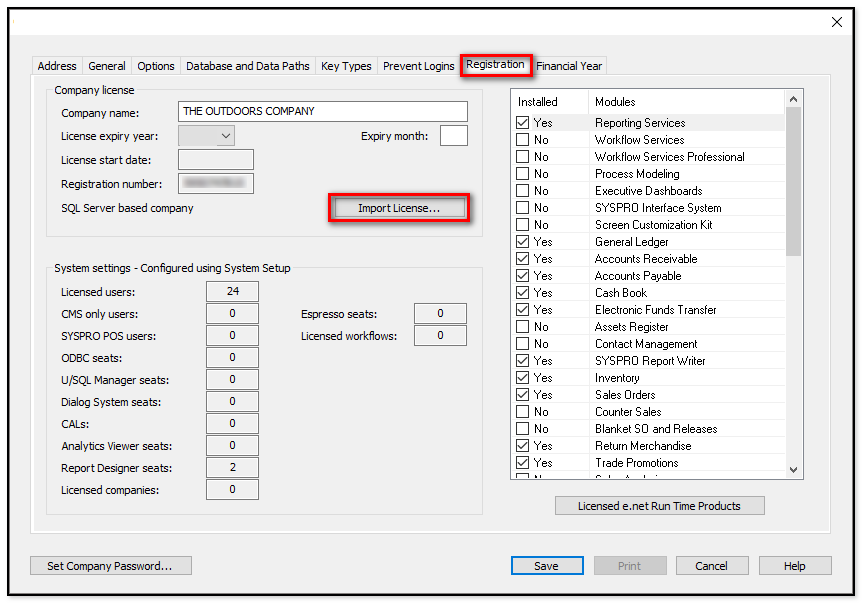Select the Prevent Logins tab
Screen dimensions: 862x603
click(x=418, y=66)
